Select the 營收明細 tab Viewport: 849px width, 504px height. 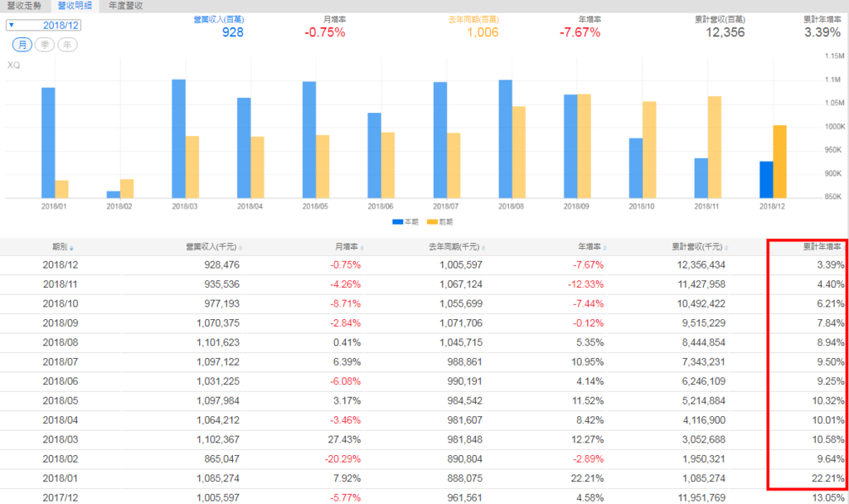[75, 6]
